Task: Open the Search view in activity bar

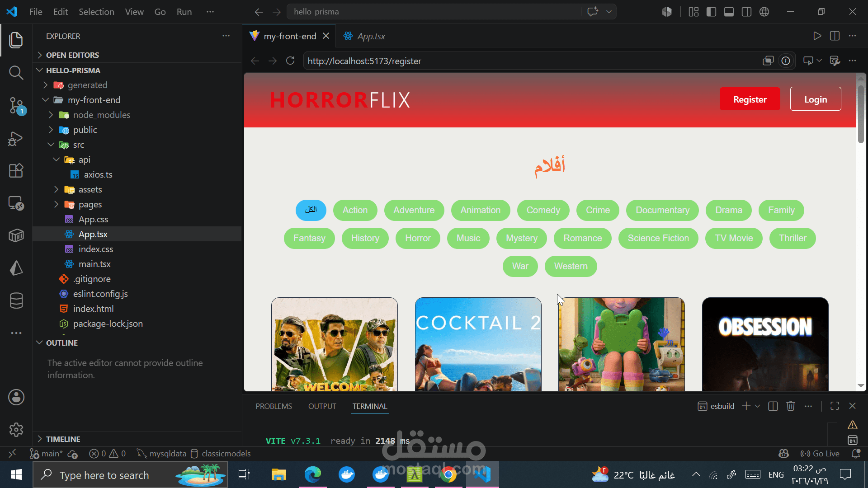Action: 16,73
